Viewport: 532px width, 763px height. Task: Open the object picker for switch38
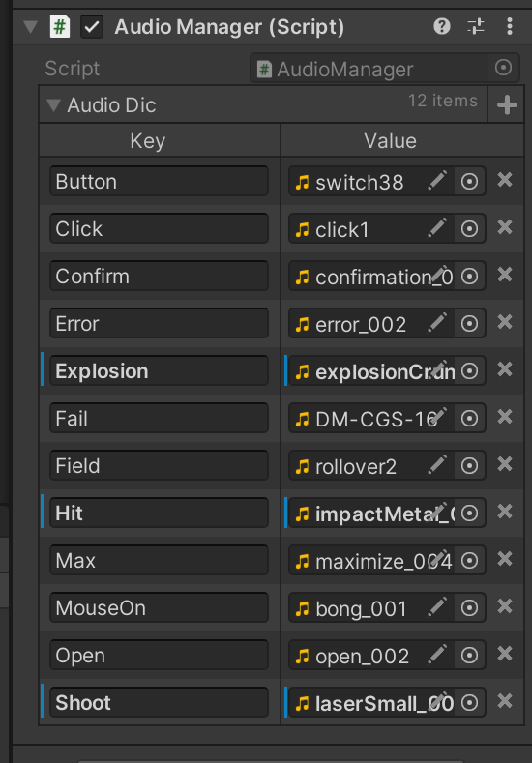point(470,182)
